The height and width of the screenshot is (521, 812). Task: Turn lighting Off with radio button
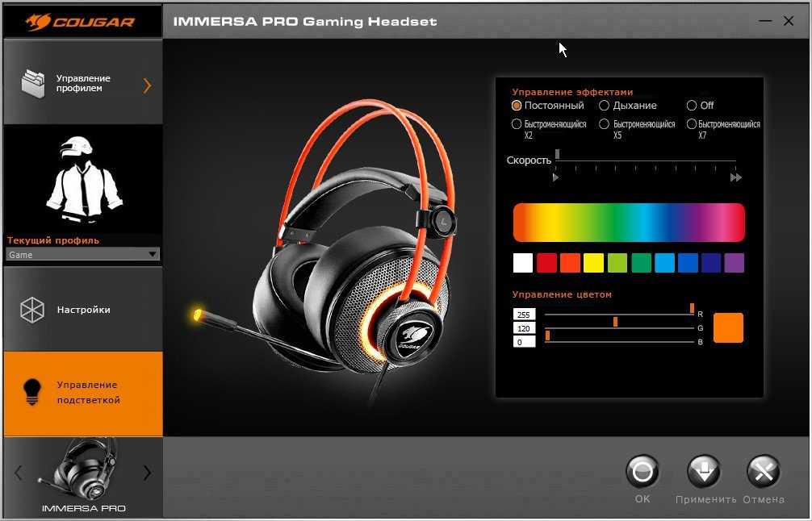[692, 106]
